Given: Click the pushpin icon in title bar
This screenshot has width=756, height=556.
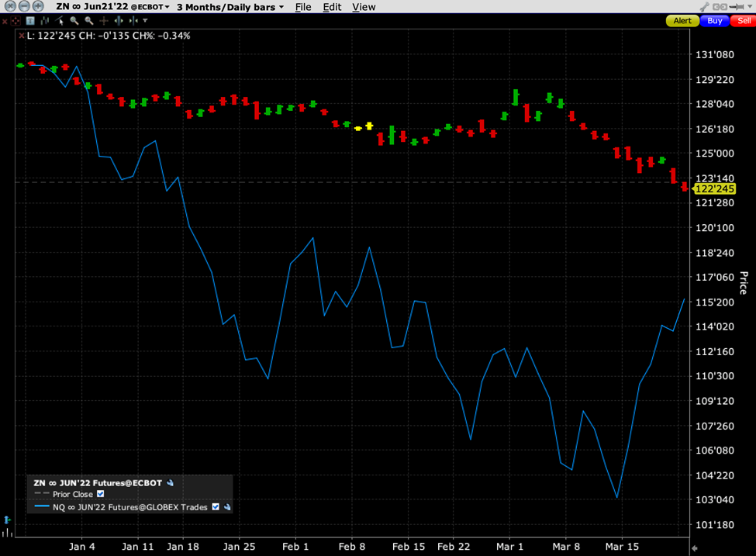Looking at the screenshot, I should coord(736,7).
